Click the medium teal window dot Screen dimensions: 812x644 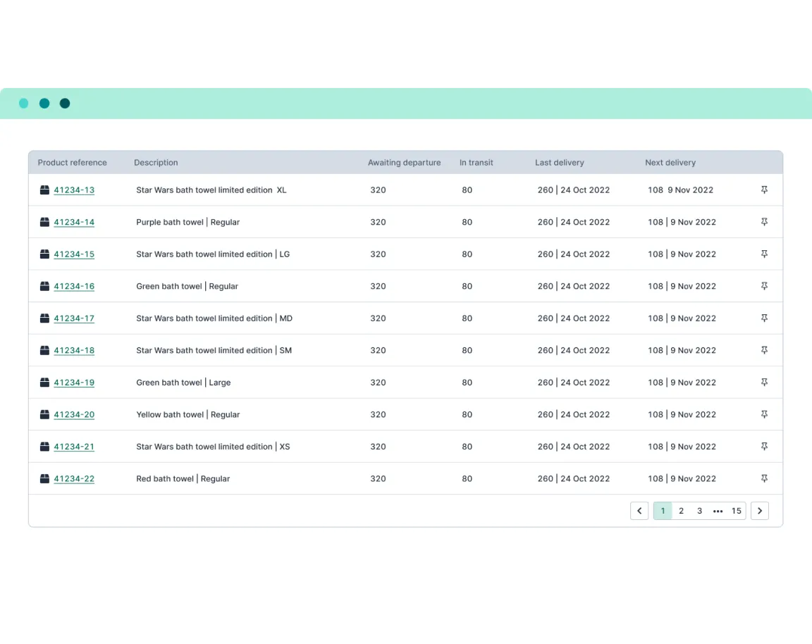pyautogui.click(x=44, y=104)
